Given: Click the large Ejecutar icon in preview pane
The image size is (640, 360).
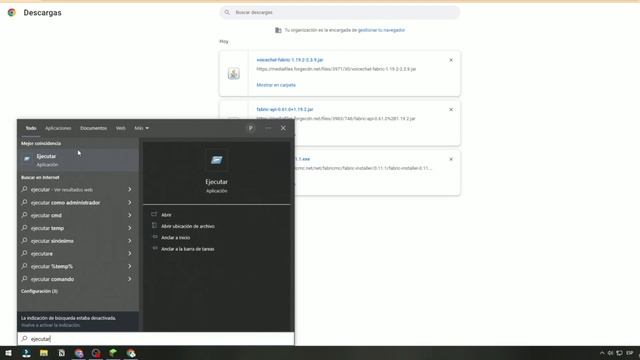Looking at the screenshot, I should pos(217,160).
